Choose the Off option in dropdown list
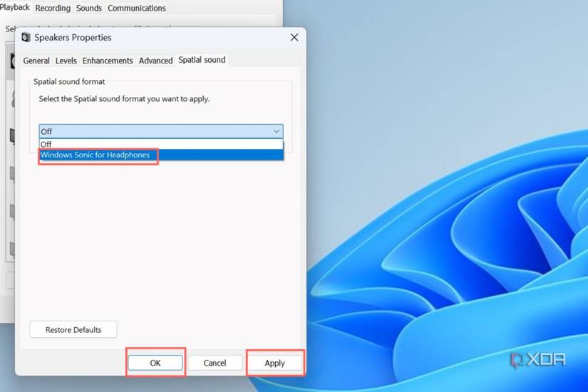This screenshot has width=588, height=392. tap(161, 144)
